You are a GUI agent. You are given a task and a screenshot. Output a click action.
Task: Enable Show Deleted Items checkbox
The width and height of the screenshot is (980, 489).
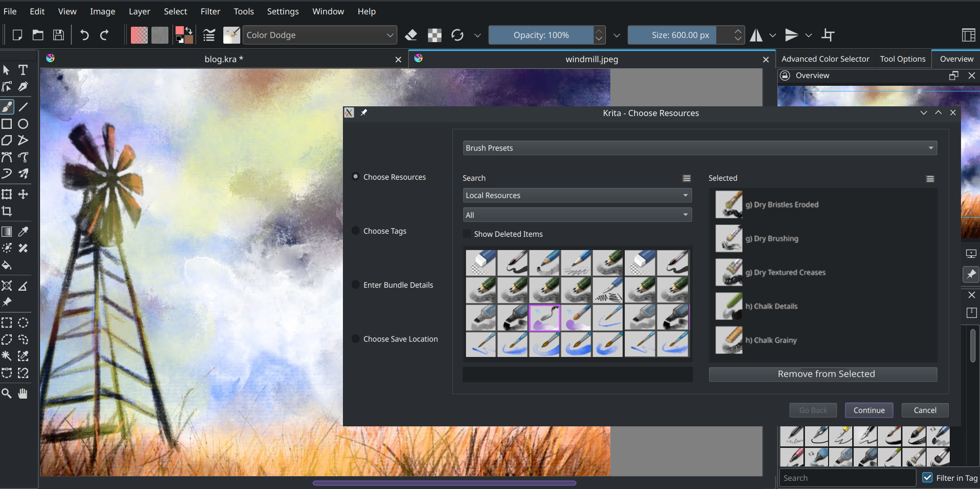tap(467, 234)
